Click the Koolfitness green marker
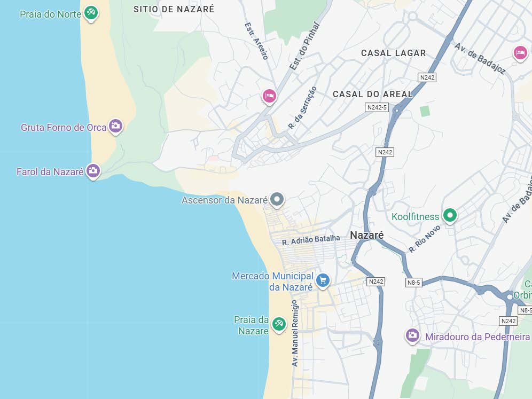 [450, 215]
